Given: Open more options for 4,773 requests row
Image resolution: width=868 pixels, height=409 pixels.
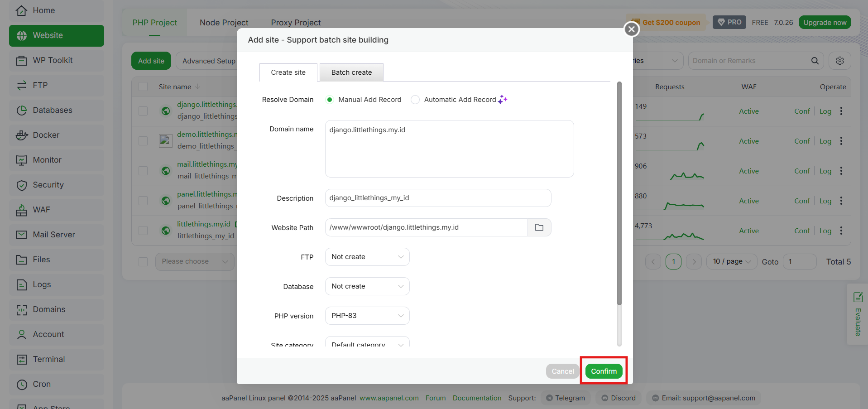Looking at the screenshot, I should tap(841, 231).
